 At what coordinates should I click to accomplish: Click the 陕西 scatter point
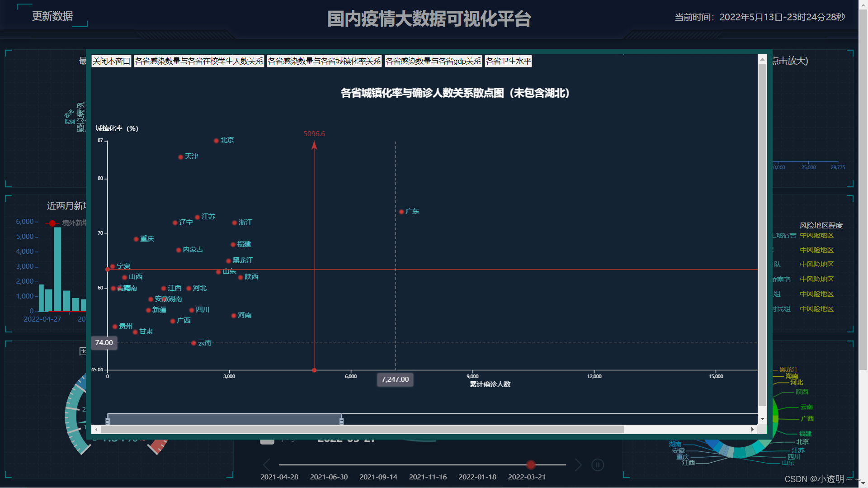[x=241, y=277]
